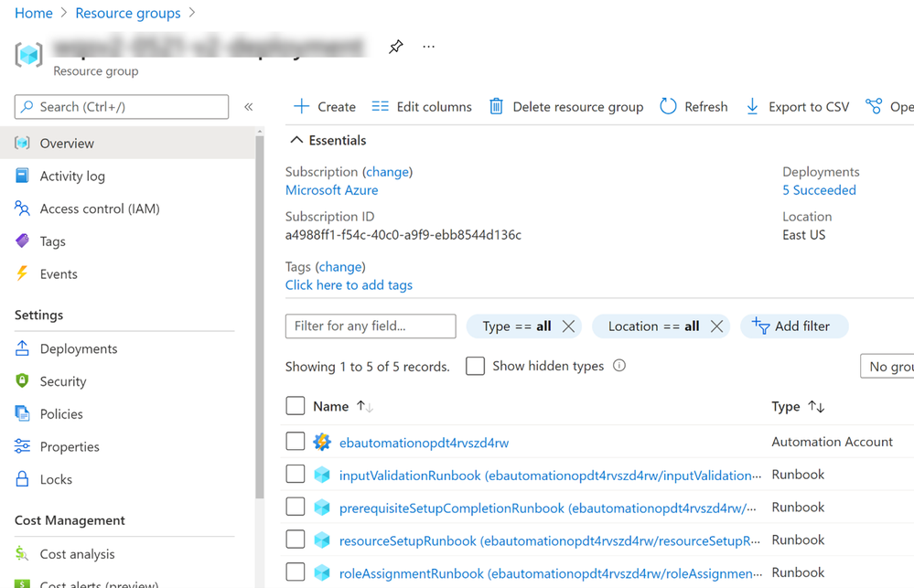Go to Resource groups breadcrumb
914x588 pixels.
coord(128,13)
